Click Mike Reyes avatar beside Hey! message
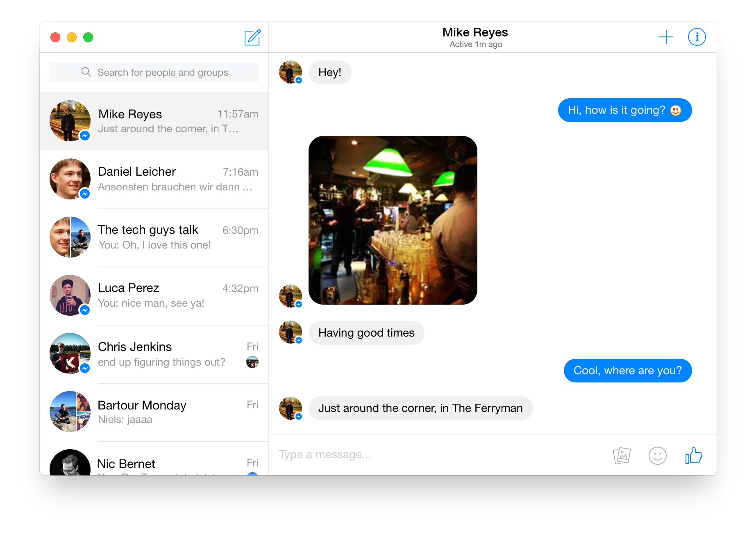Screen dimensions: 756x536 [x=291, y=72]
